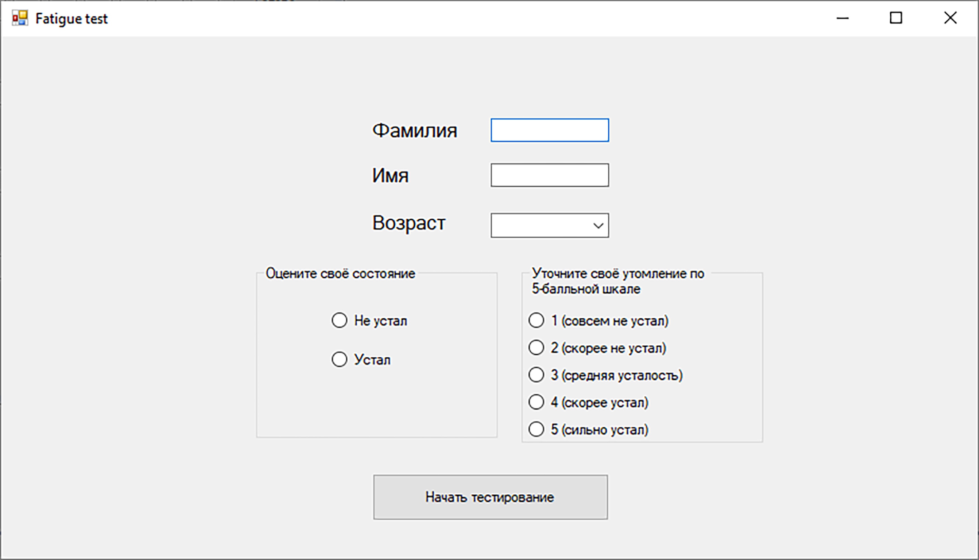This screenshot has width=979, height=560.
Task: Select the "Устал" radio button
Action: pyautogui.click(x=339, y=359)
